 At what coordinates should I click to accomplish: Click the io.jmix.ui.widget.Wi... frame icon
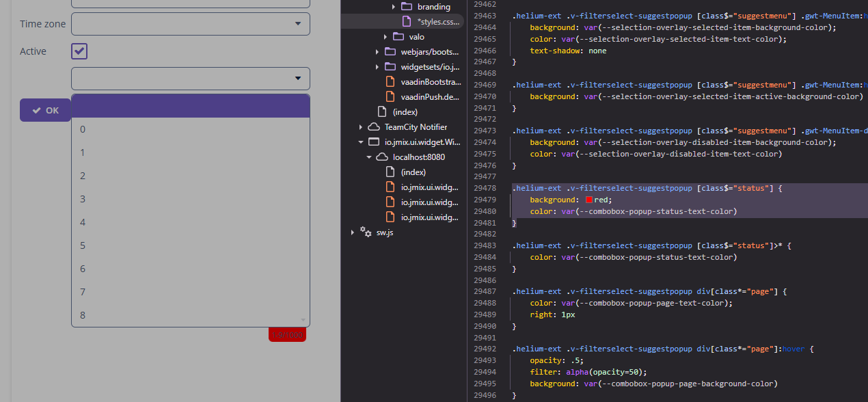[374, 142]
